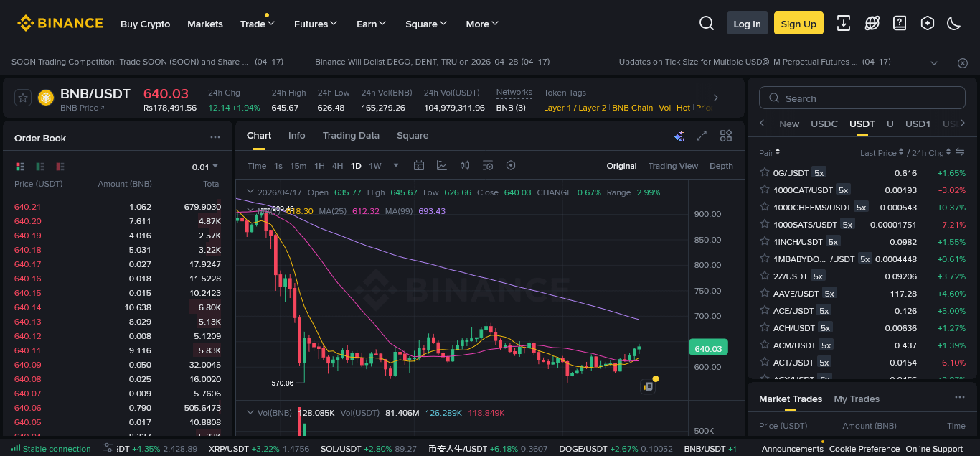
Task: Open the header hexagon settings icon
Action: (x=928, y=23)
